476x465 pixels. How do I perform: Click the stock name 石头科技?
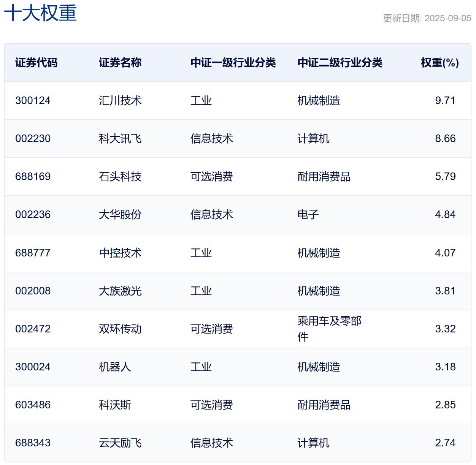(120, 177)
